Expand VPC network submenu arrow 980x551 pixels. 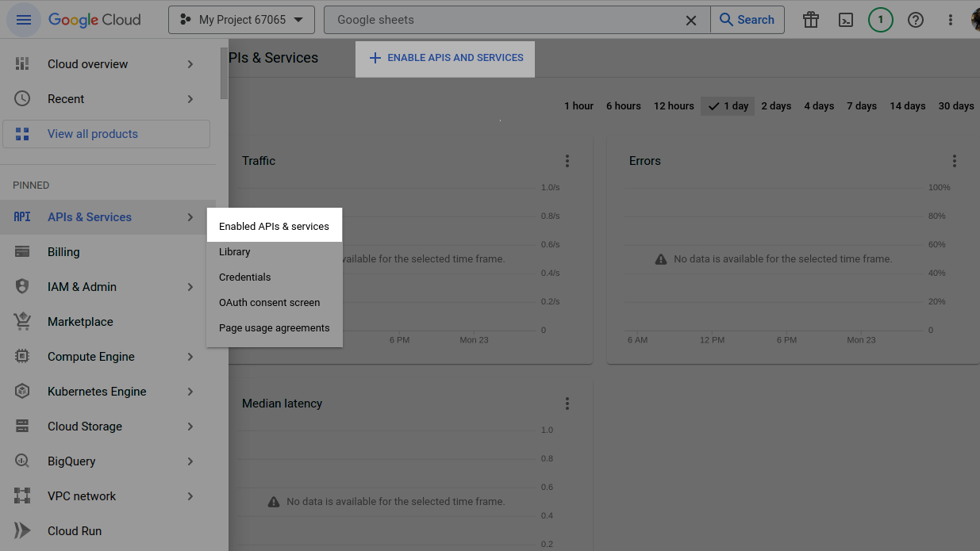(190, 496)
